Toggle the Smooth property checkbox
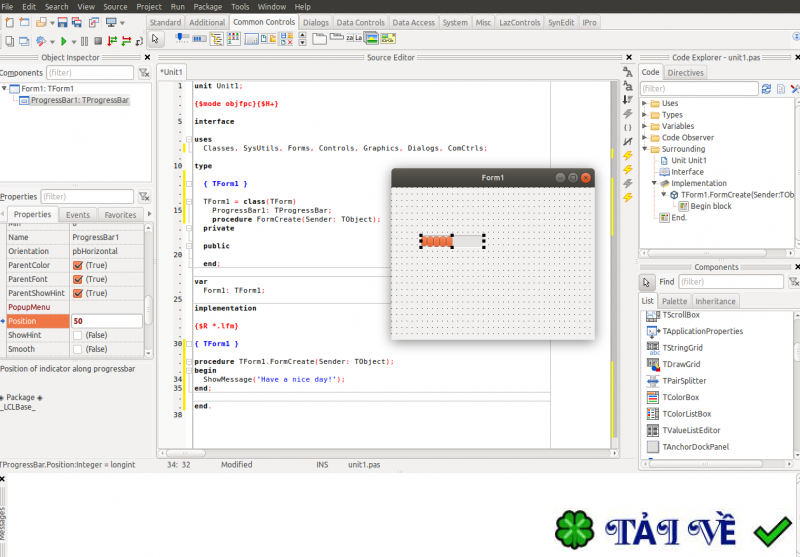The width and height of the screenshot is (800, 557). [x=78, y=349]
